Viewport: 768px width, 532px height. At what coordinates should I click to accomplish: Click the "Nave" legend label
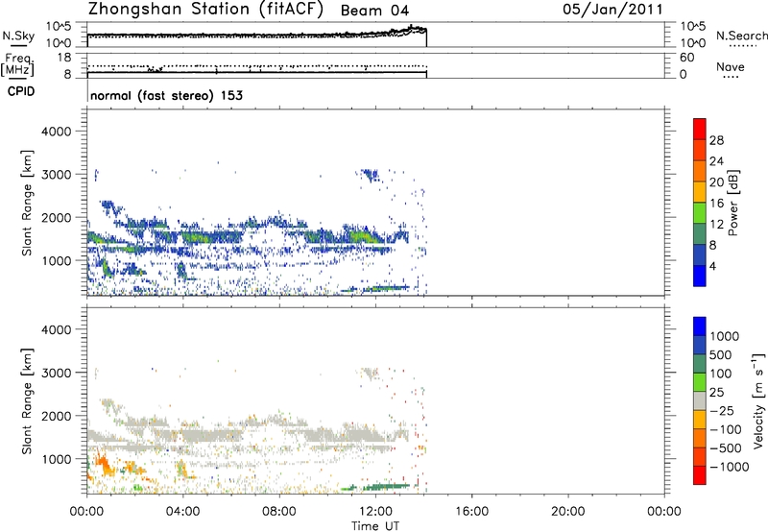[x=731, y=66]
